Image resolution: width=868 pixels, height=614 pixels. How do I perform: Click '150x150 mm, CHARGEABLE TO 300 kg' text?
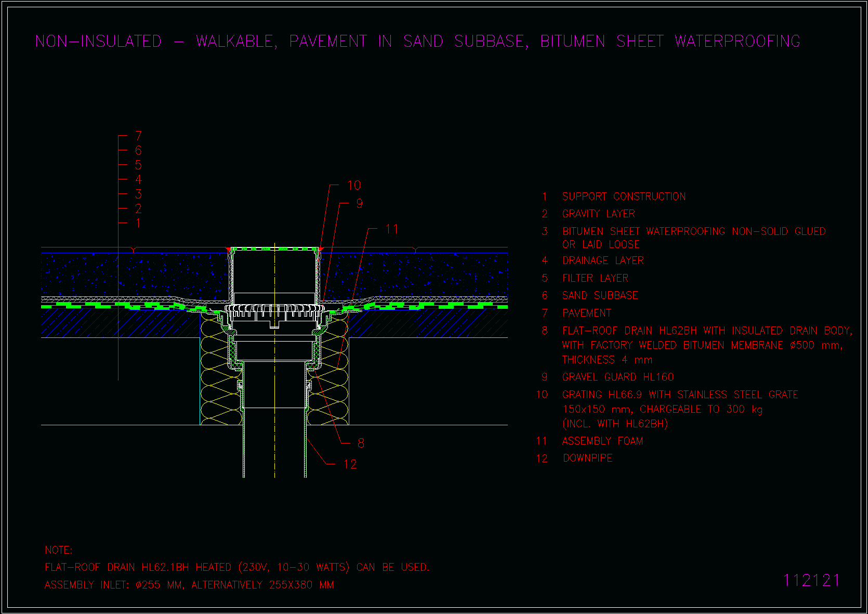pyautogui.click(x=663, y=409)
